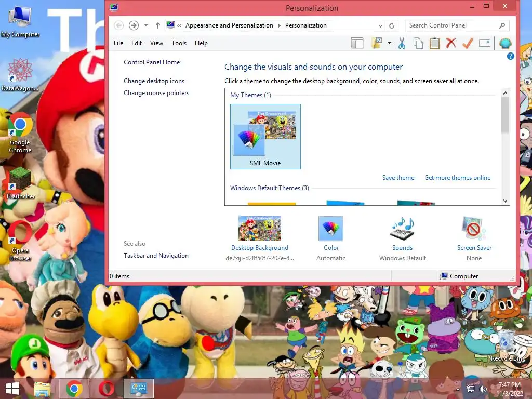Expand the address bar history dropdown
Viewport: 532px width, 399px height.
pos(380,25)
